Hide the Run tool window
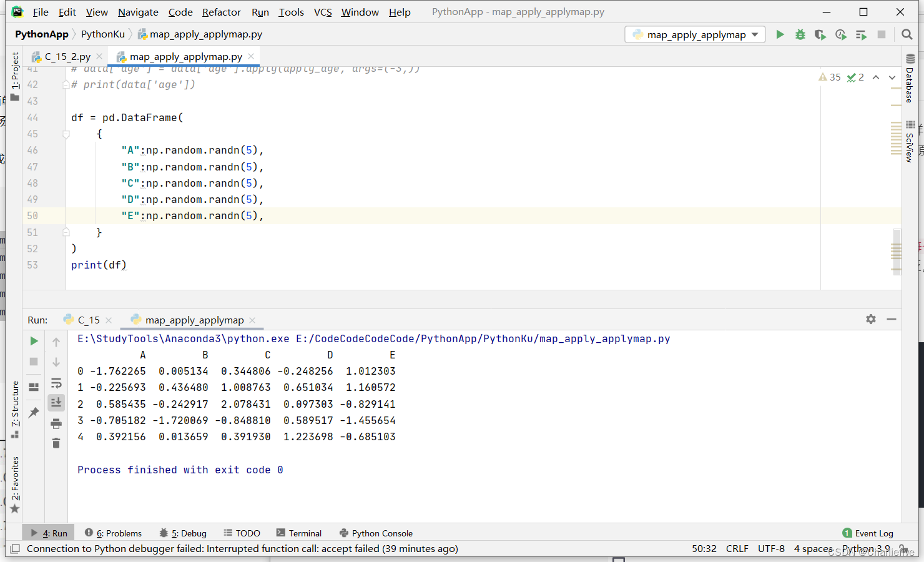 point(892,319)
